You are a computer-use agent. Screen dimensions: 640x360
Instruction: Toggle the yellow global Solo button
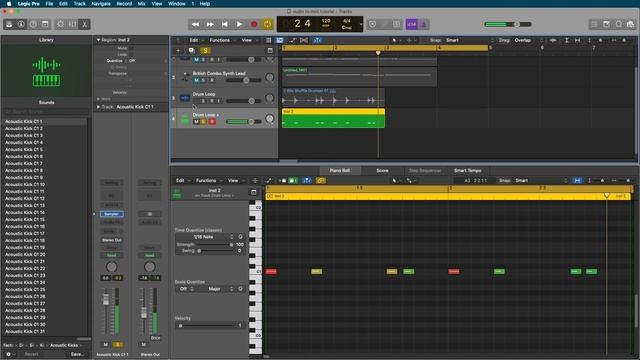[205, 51]
